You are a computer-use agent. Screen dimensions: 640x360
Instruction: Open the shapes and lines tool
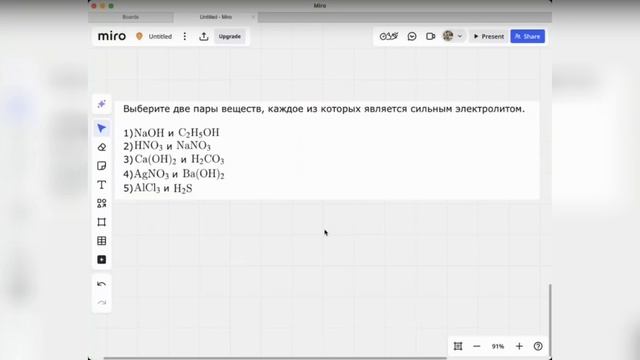click(x=102, y=203)
